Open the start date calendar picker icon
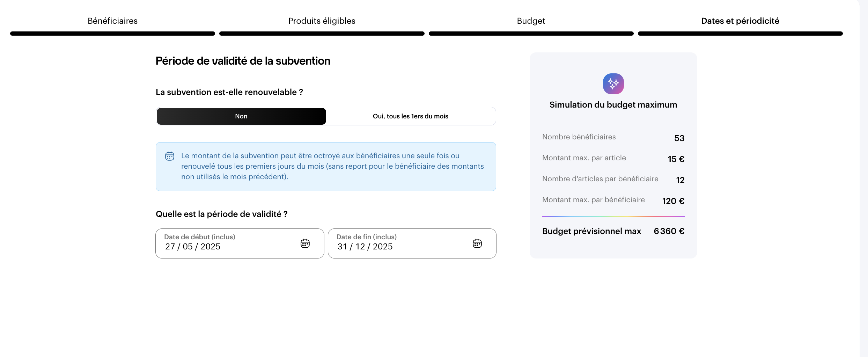This screenshot has height=357, width=868. [x=305, y=243]
